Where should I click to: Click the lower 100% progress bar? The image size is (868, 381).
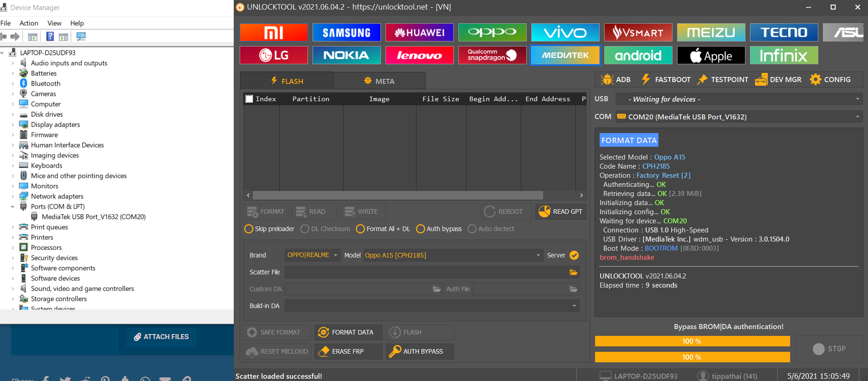pyautogui.click(x=692, y=357)
